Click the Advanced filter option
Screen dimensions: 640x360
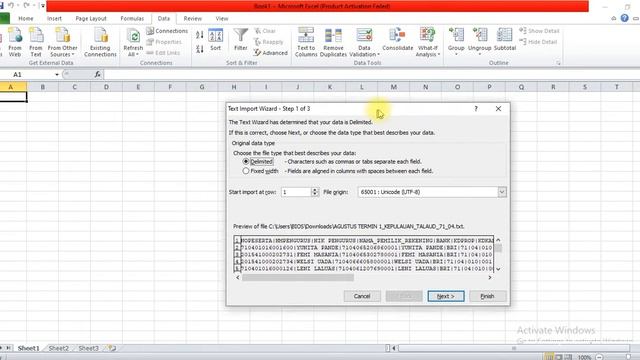click(271, 53)
